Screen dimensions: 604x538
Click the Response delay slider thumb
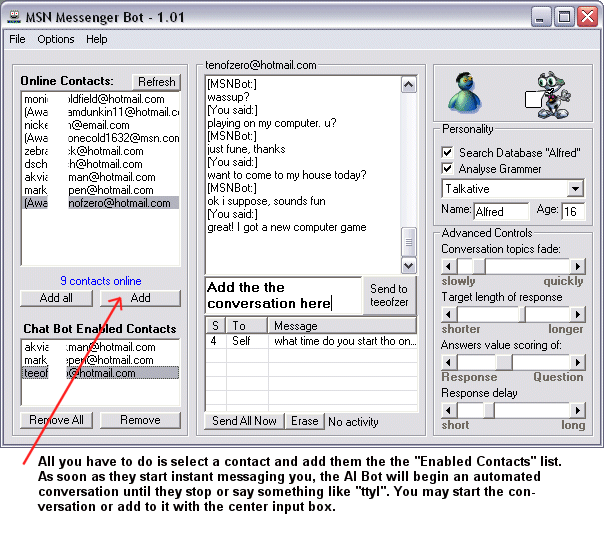tap(489, 411)
